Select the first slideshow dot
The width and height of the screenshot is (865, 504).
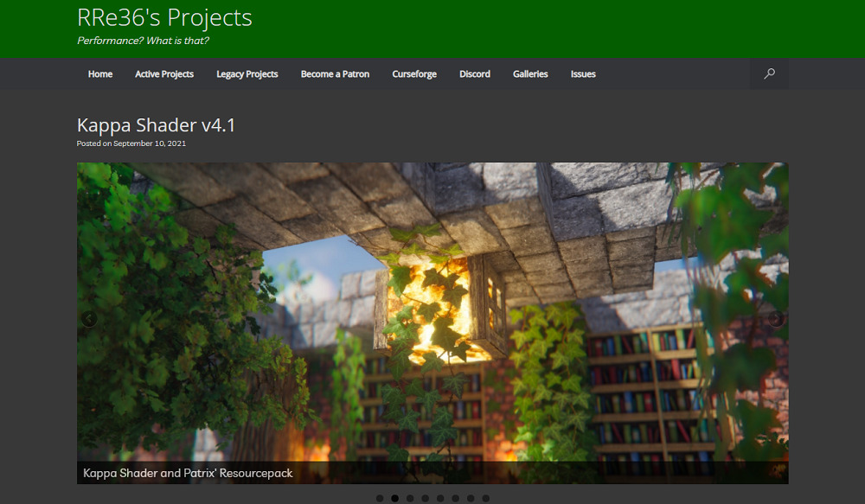point(380,499)
